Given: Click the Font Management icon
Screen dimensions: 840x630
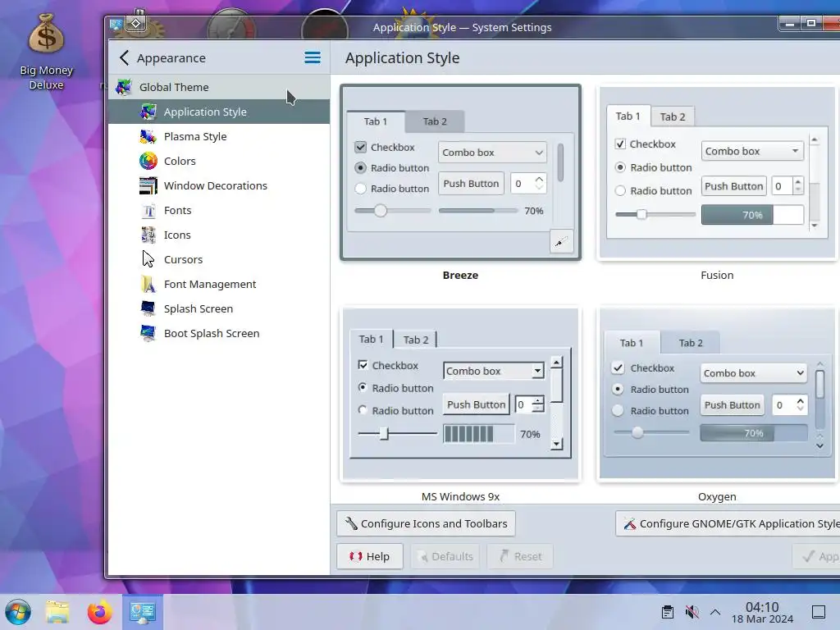Looking at the screenshot, I should pyautogui.click(x=148, y=284).
